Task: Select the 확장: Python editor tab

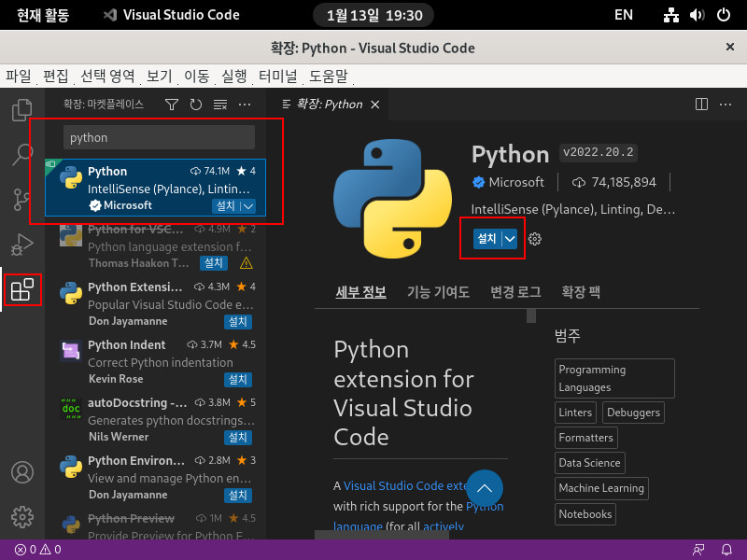Action: (x=329, y=105)
